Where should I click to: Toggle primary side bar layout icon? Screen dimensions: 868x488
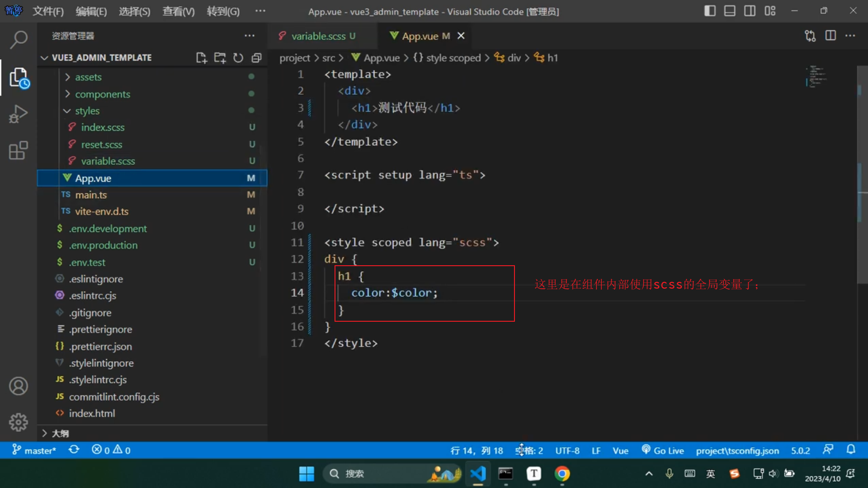click(x=710, y=11)
